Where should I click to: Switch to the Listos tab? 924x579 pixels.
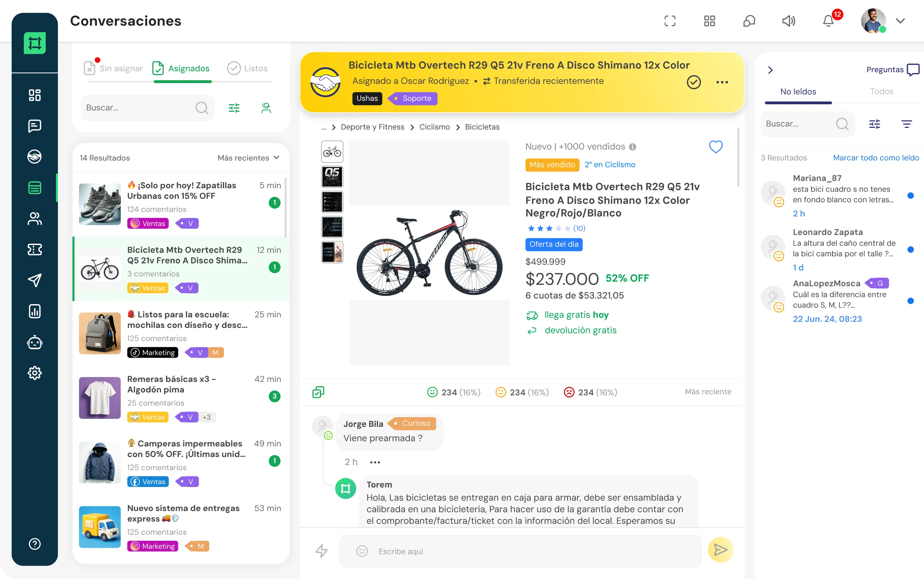247,68
